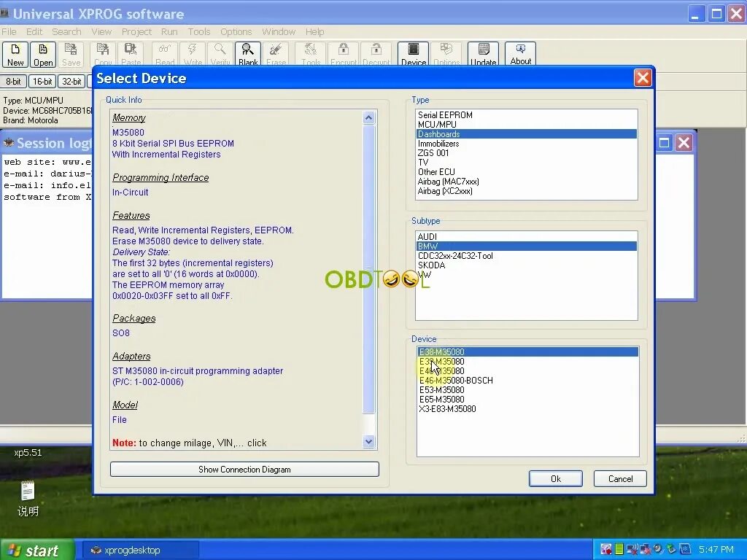
Task: Click the Quick Info scrollbar thumb
Action: tap(368, 269)
